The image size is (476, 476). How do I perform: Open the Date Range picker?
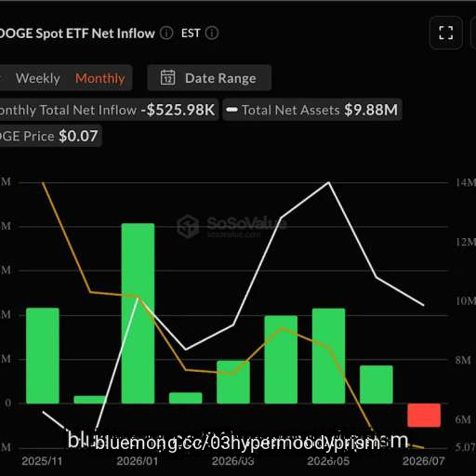[x=209, y=78]
